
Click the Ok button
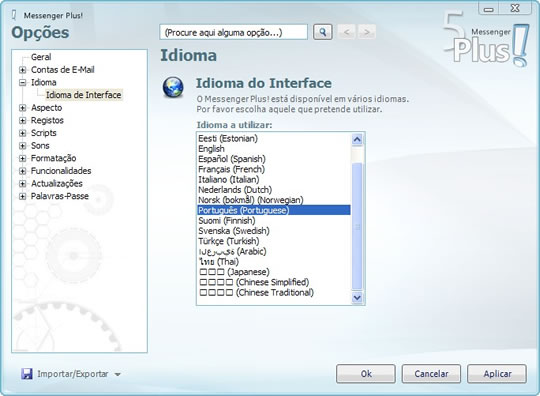(x=366, y=374)
